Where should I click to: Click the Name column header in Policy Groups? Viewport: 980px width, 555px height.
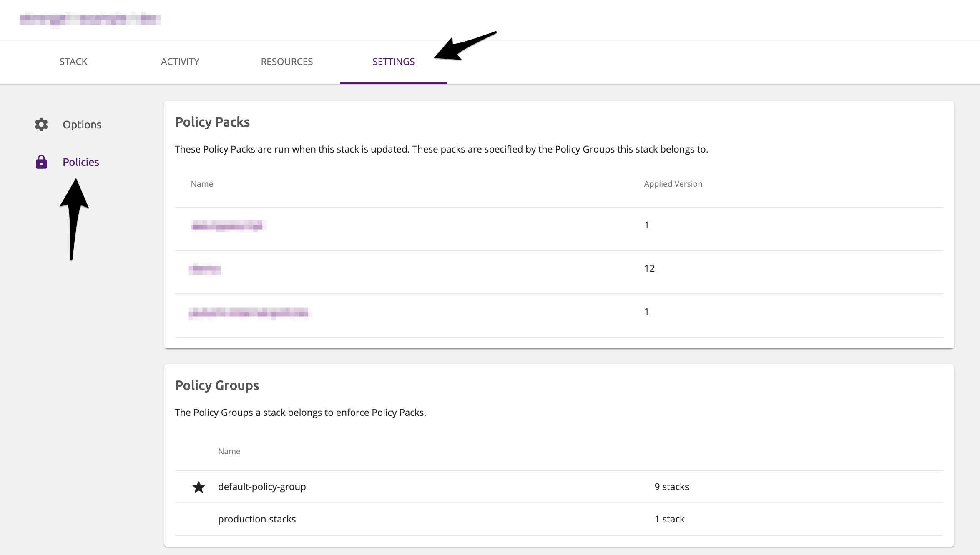229,451
